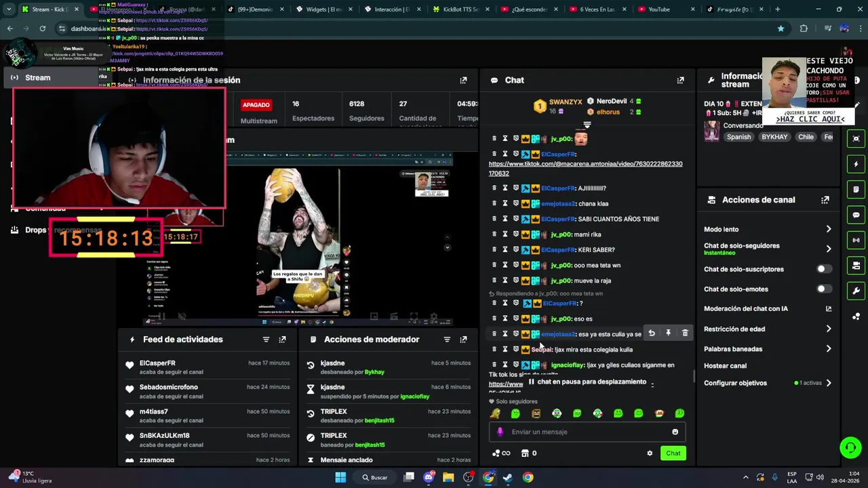Toggle Chat de solo-emotes switch
The width and height of the screenshot is (868, 488).
click(824, 289)
